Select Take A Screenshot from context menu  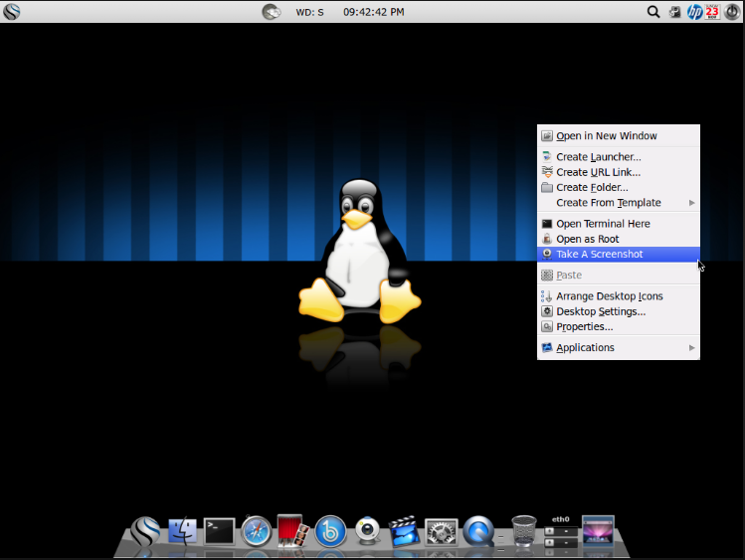599,255
